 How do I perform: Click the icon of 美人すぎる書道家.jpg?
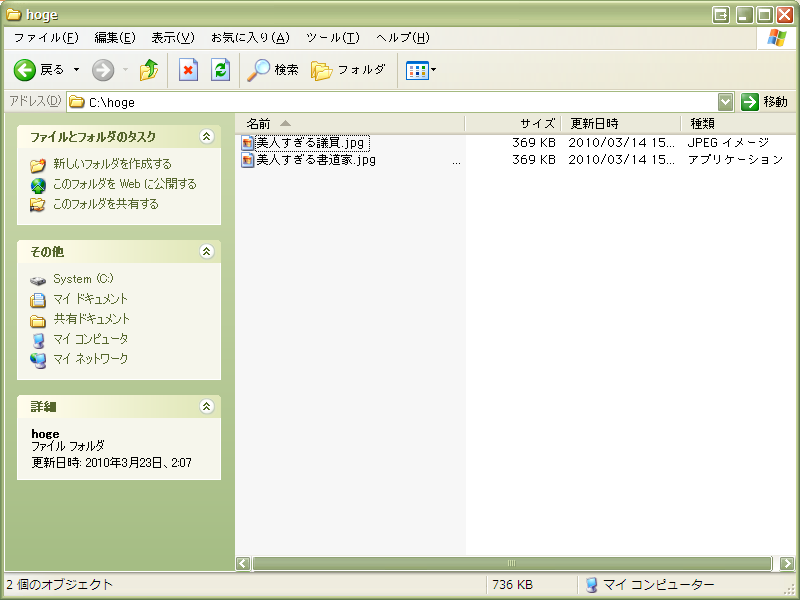tap(247, 160)
